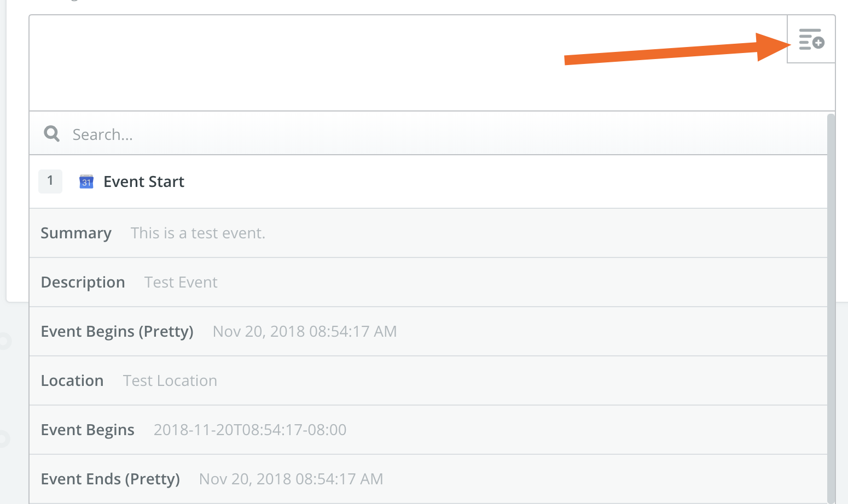Select the Description field option
This screenshot has height=504, width=848.
pyautogui.click(x=428, y=282)
